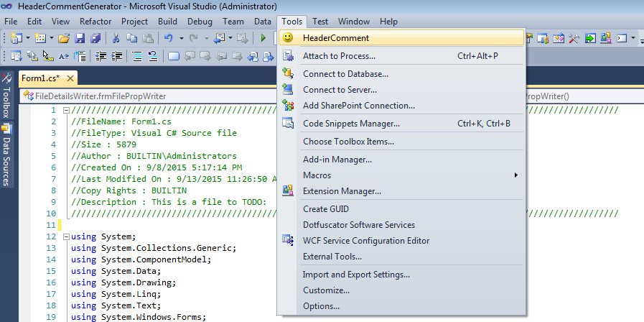The height and width of the screenshot is (322, 644).
Task: Click the Save All icon
Action: [x=95, y=38]
